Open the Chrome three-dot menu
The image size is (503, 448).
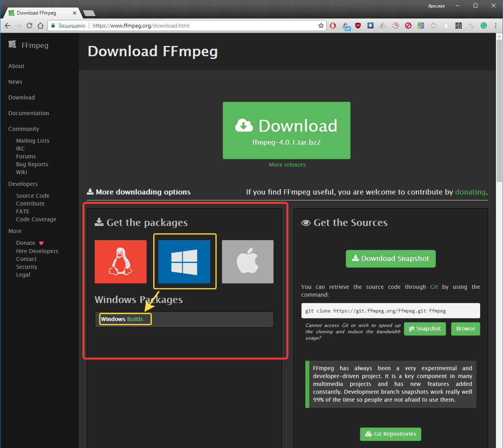point(496,26)
